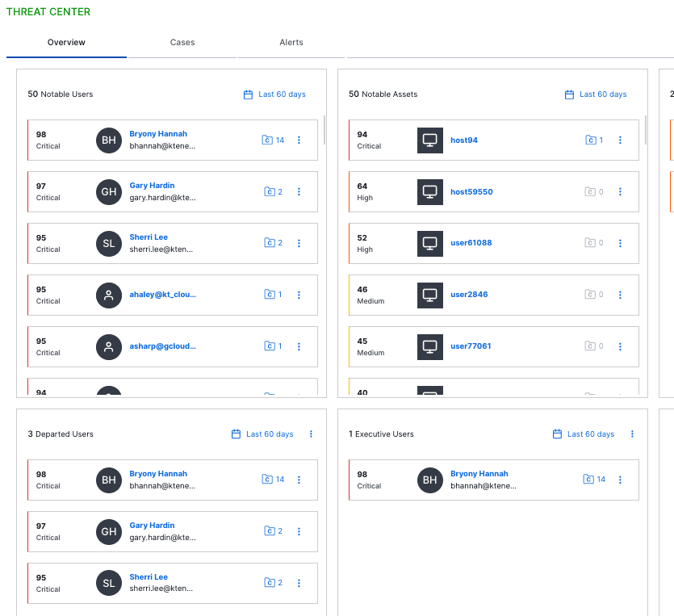674x616 pixels.
Task: Open more options for Gary Hardin in Departed Users
Action: [299, 531]
